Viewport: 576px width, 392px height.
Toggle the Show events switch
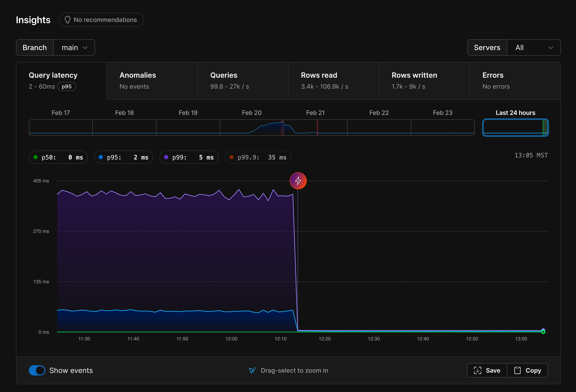(x=37, y=370)
